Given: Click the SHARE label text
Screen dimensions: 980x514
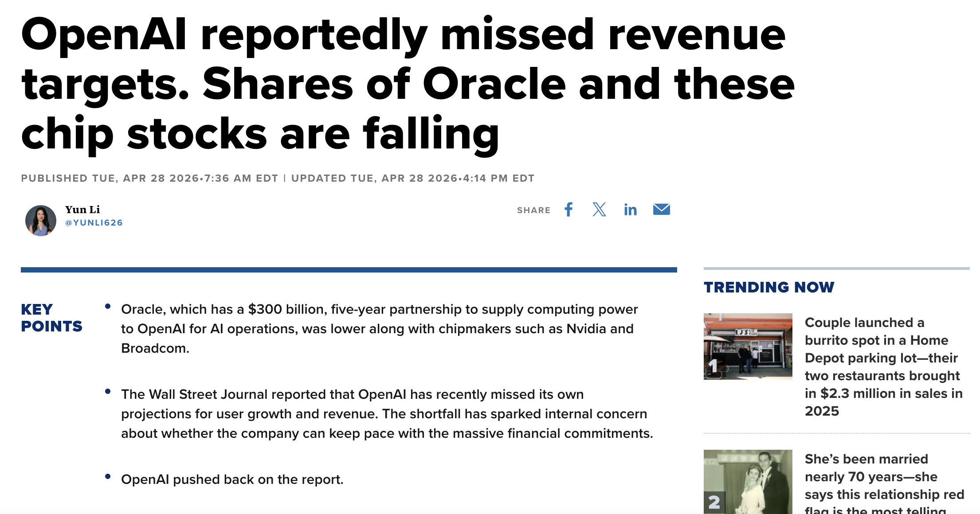Looking at the screenshot, I should click(533, 210).
